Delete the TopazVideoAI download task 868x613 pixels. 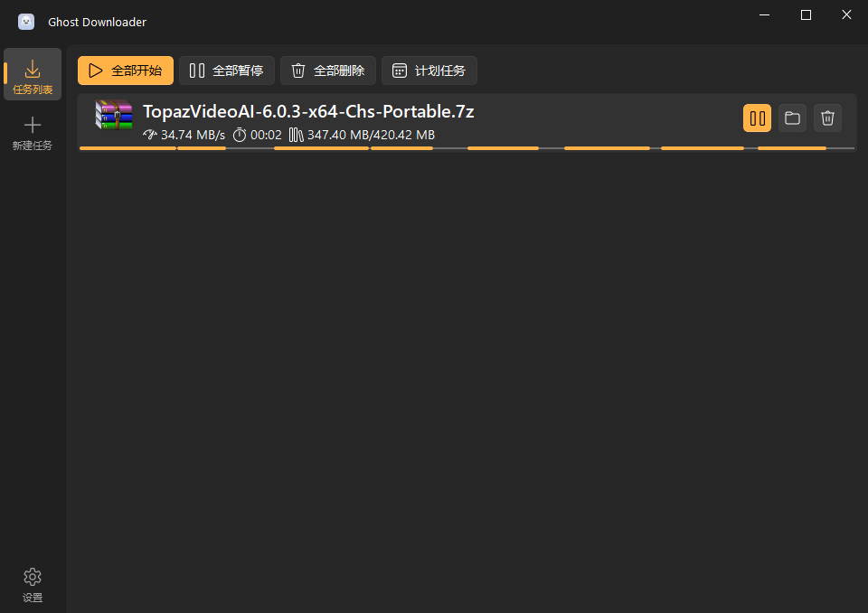(827, 118)
